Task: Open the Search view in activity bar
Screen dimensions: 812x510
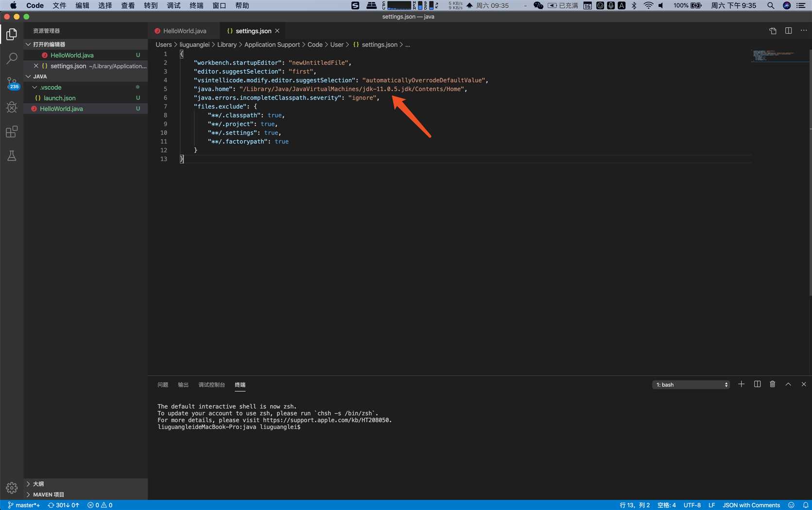Action: click(x=12, y=58)
